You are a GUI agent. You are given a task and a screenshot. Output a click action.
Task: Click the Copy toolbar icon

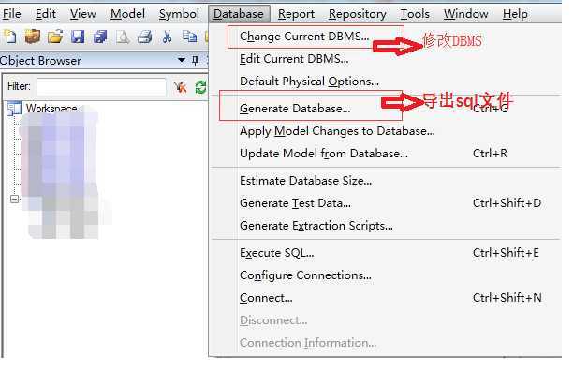coord(189,37)
